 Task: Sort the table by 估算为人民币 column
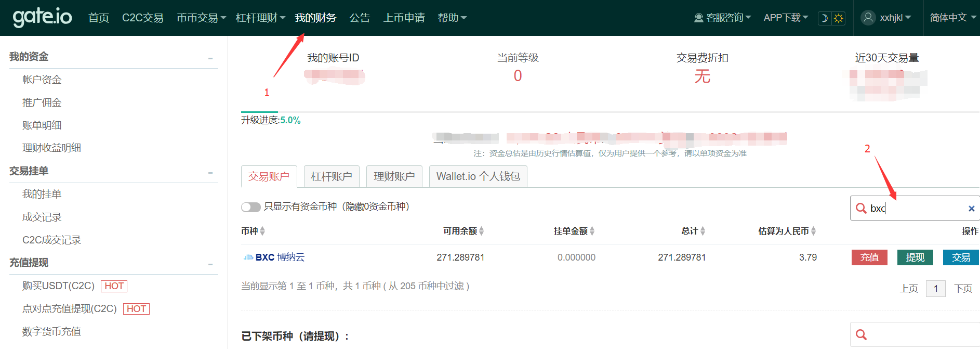pos(787,231)
